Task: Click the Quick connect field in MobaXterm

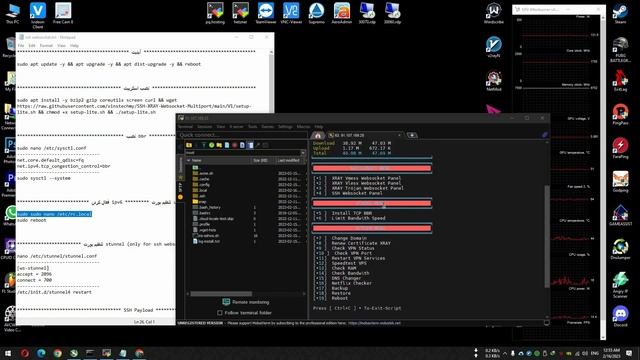Action: pos(243,135)
